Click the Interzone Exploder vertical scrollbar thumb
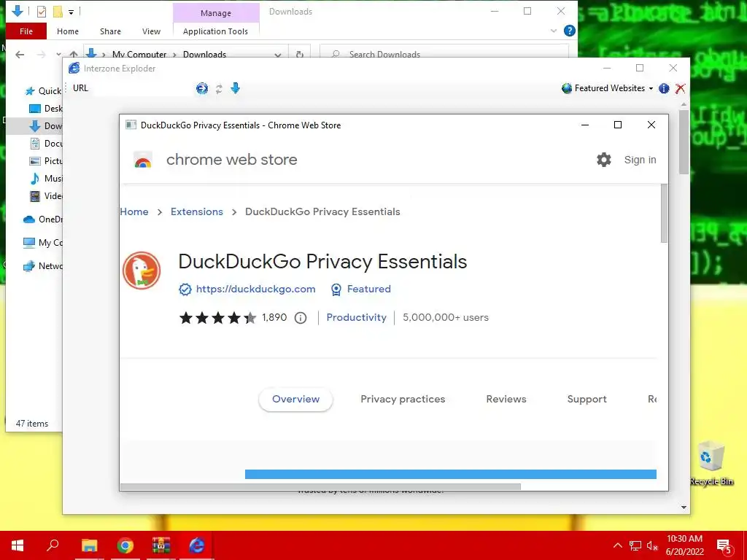Image resolution: width=747 pixels, height=560 pixels. [684, 142]
